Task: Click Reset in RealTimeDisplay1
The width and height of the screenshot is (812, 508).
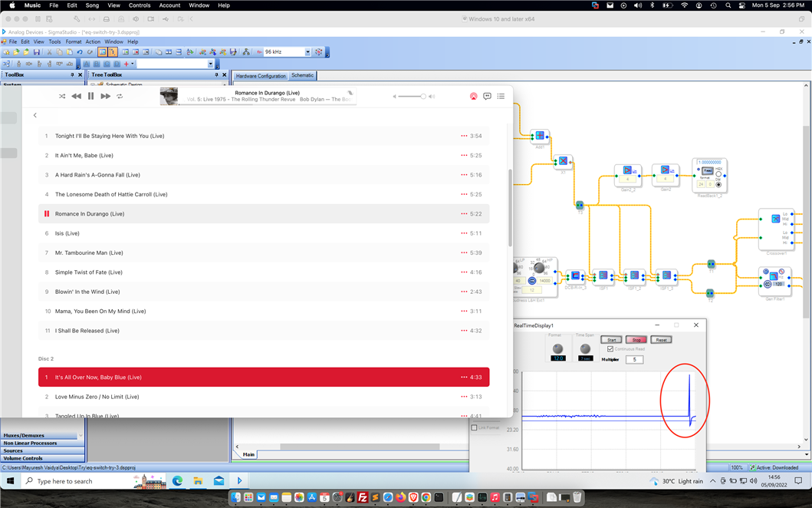Action: [x=661, y=339]
